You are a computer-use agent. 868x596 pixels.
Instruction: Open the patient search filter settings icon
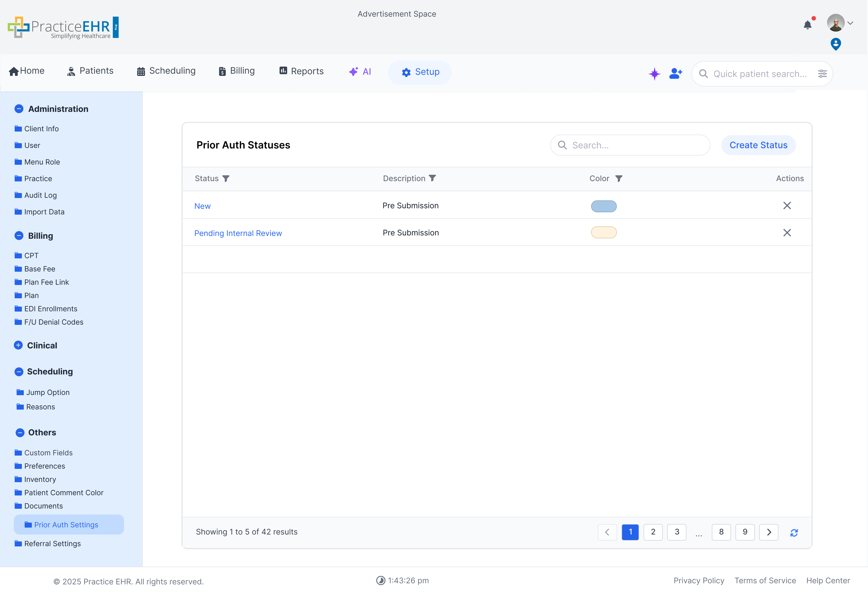click(x=822, y=74)
